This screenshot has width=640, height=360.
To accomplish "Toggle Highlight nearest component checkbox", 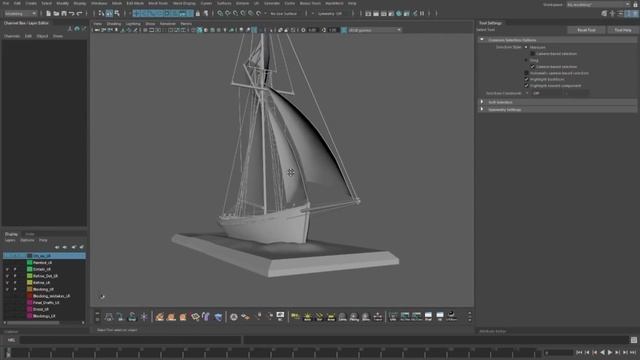I will [526, 86].
